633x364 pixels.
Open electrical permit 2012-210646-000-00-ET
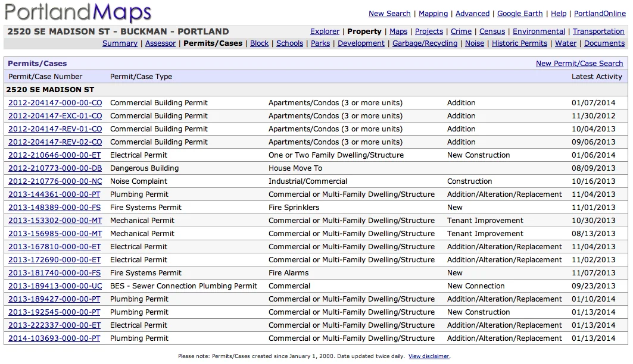coord(55,155)
